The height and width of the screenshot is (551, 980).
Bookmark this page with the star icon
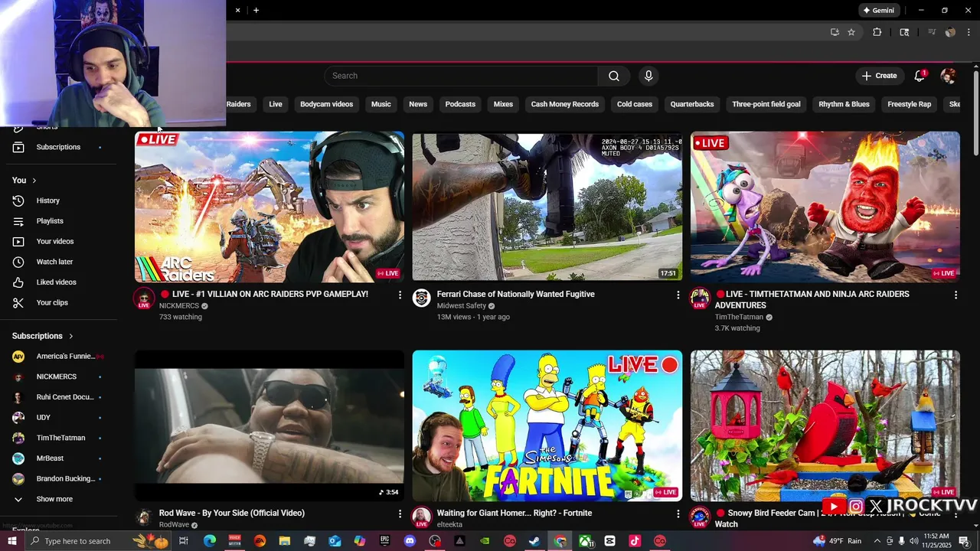click(x=851, y=32)
